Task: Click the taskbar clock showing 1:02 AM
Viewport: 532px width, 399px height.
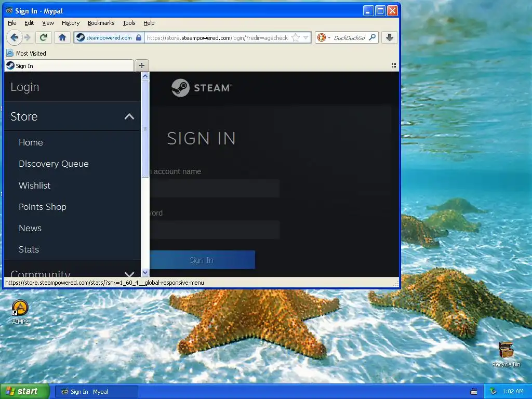Action: click(513, 392)
